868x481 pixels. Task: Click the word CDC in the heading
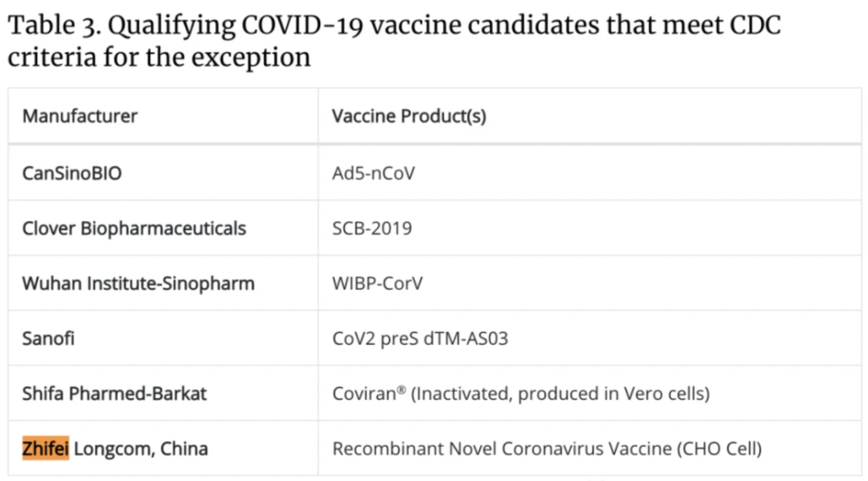point(754,26)
